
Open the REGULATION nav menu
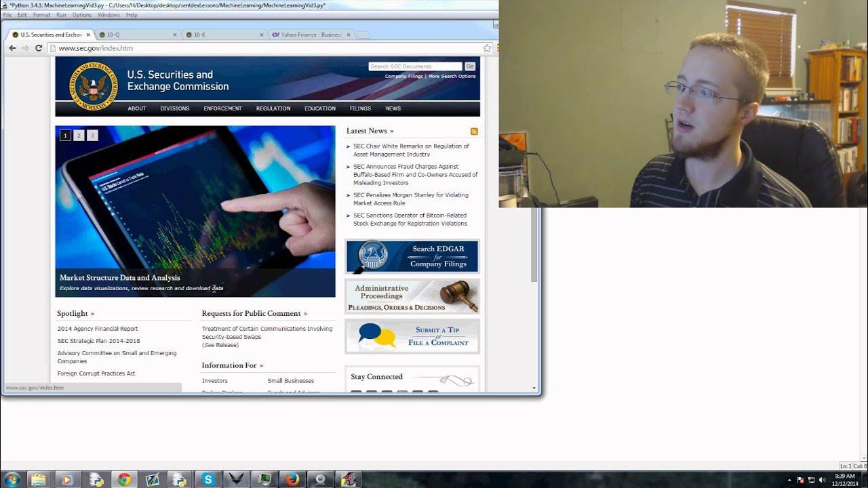point(273,108)
